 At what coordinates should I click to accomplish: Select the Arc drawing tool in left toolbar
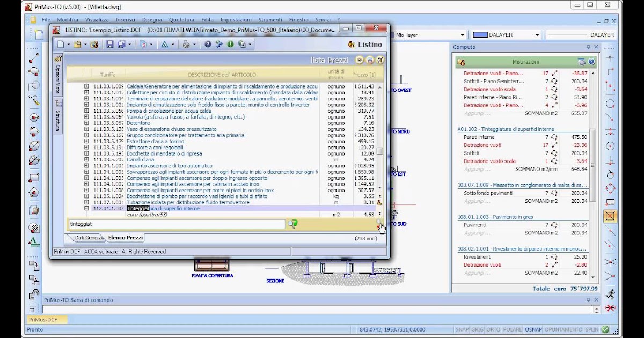[x=34, y=71]
